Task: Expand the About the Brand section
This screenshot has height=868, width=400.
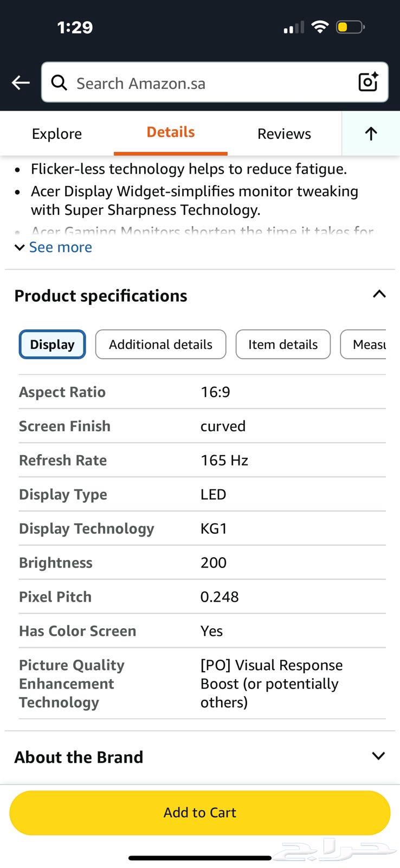Action: pyautogui.click(x=378, y=755)
